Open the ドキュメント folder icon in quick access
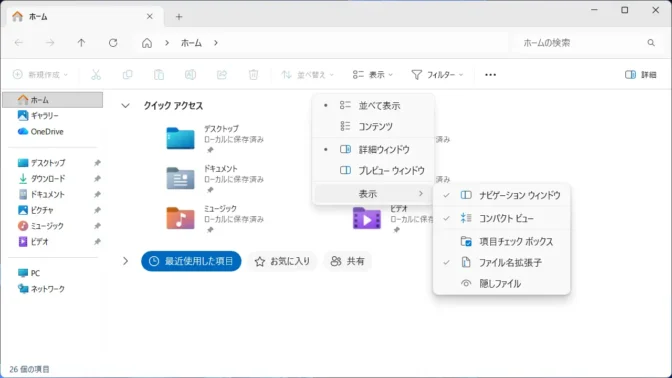 click(x=180, y=178)
